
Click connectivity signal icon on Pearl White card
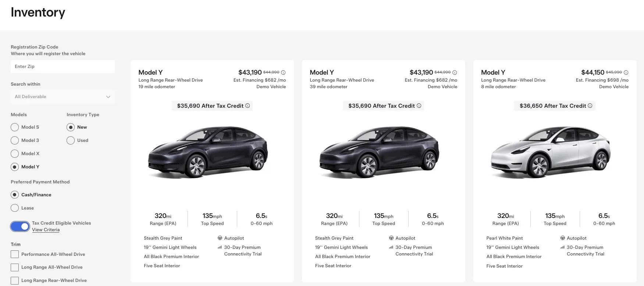tap(562, 247)
